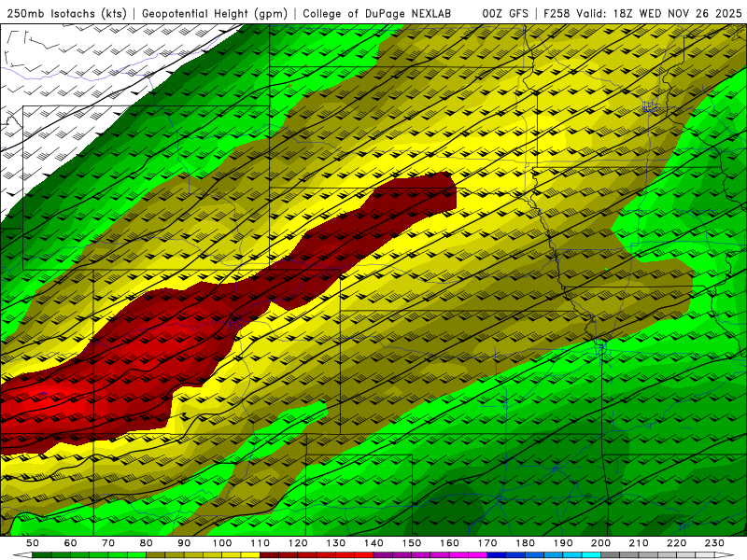747x560 pixels.
Task: Click the dark maroon swatch just after 110
Action: pos(269,554)
